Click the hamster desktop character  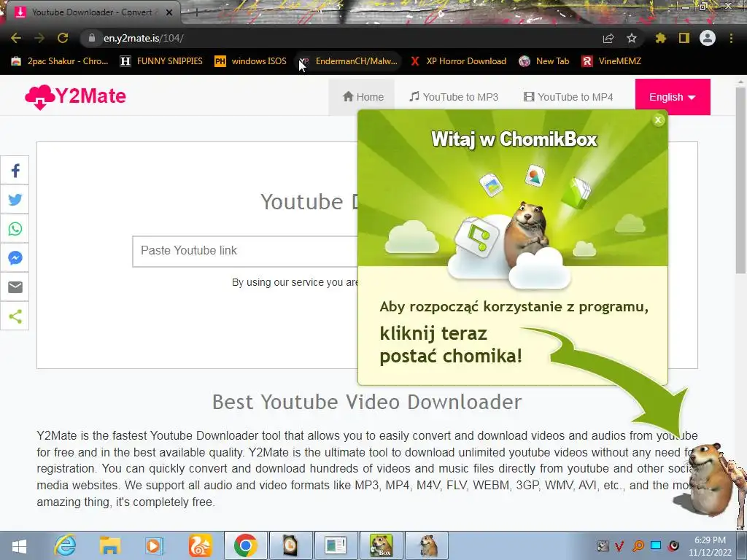[x=710, y=481]
